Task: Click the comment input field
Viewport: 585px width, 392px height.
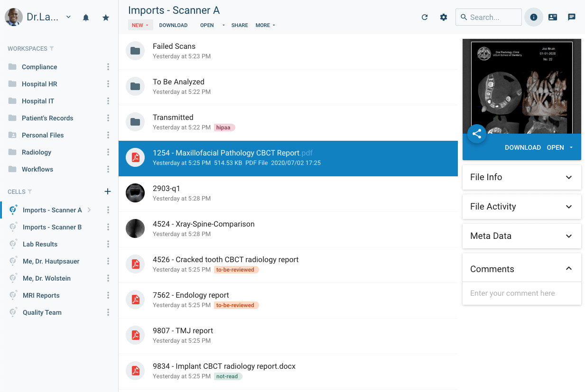Action: click(x=522, y=293)
